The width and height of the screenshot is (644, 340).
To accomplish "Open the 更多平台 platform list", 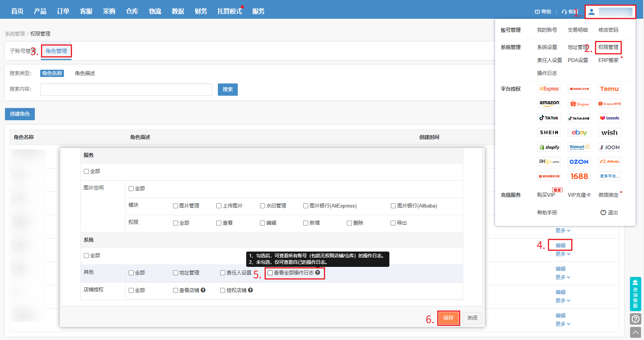I will click(609, 176).
